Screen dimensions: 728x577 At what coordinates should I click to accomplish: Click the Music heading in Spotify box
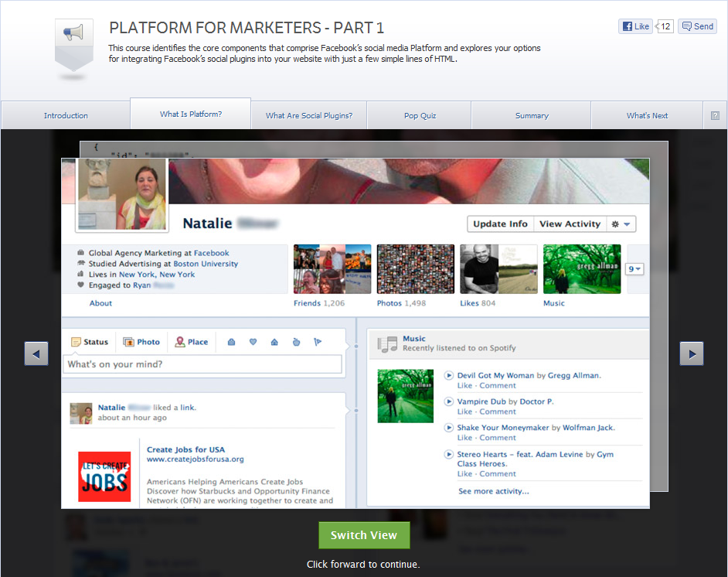coord(414,339)
